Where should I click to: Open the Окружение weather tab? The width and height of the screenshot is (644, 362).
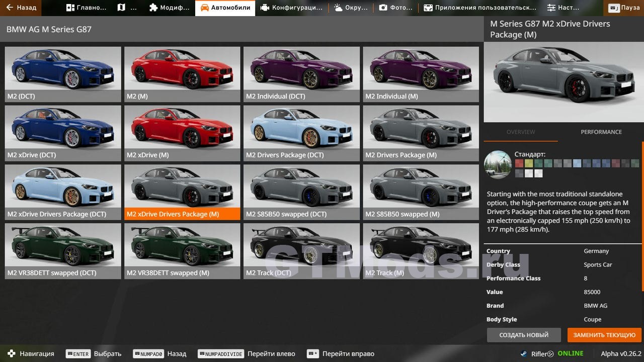(x=352, y=8)
